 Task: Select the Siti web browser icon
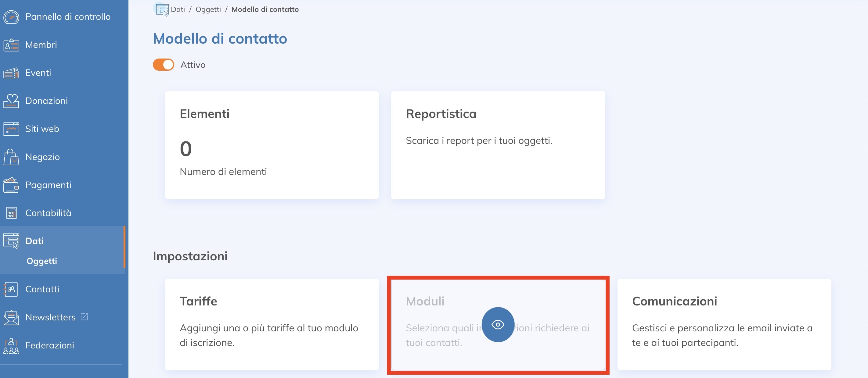click(x=11, y=129)
